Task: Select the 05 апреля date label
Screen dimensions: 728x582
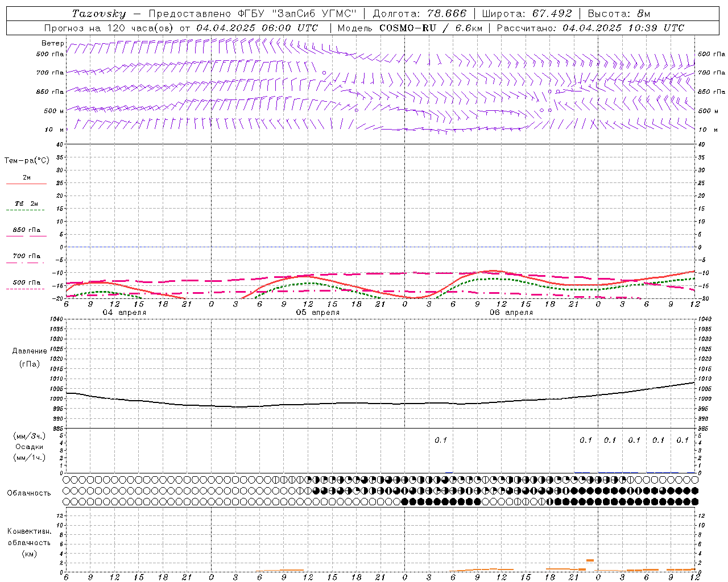Action: pyautogui.click(x=317, y=313)
